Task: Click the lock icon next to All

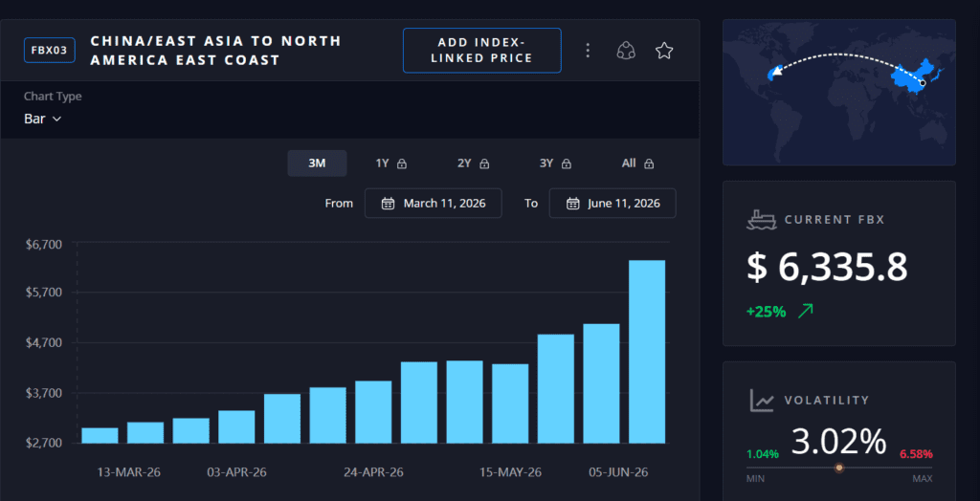Action: coord(649,163)
